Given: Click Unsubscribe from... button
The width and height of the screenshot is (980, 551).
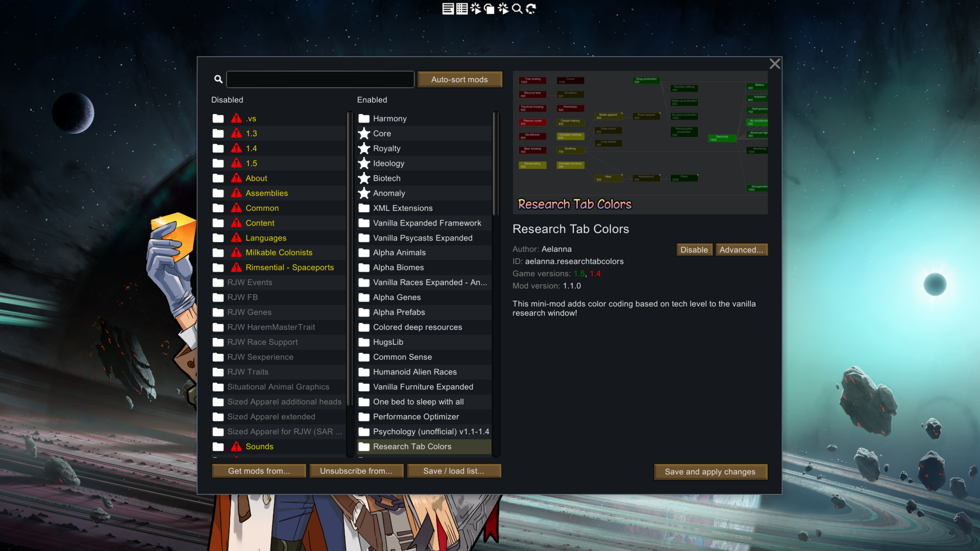Looking at the screenshot, I should click(356, 471).
